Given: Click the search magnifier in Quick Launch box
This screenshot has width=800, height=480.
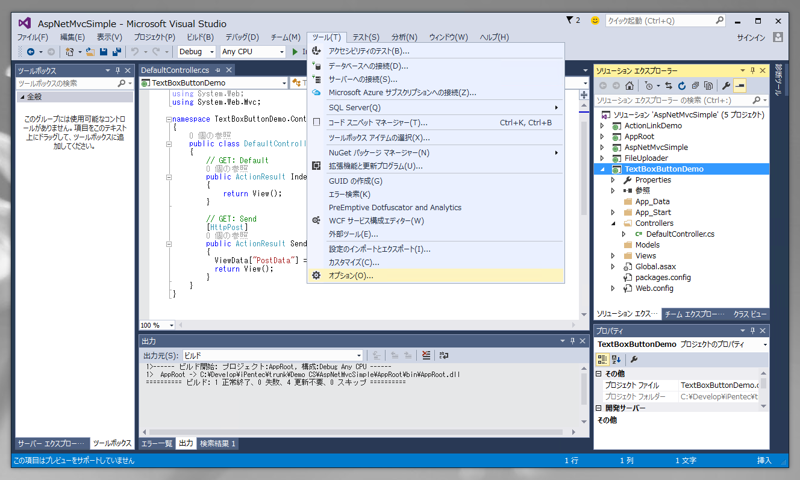Looking at the screenshot, I should 719,20.
